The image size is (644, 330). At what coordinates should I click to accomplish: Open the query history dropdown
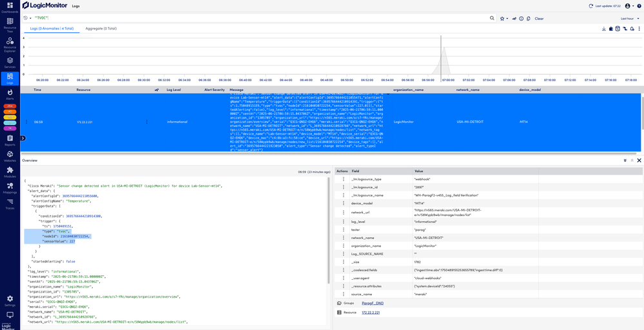(28, 19)
